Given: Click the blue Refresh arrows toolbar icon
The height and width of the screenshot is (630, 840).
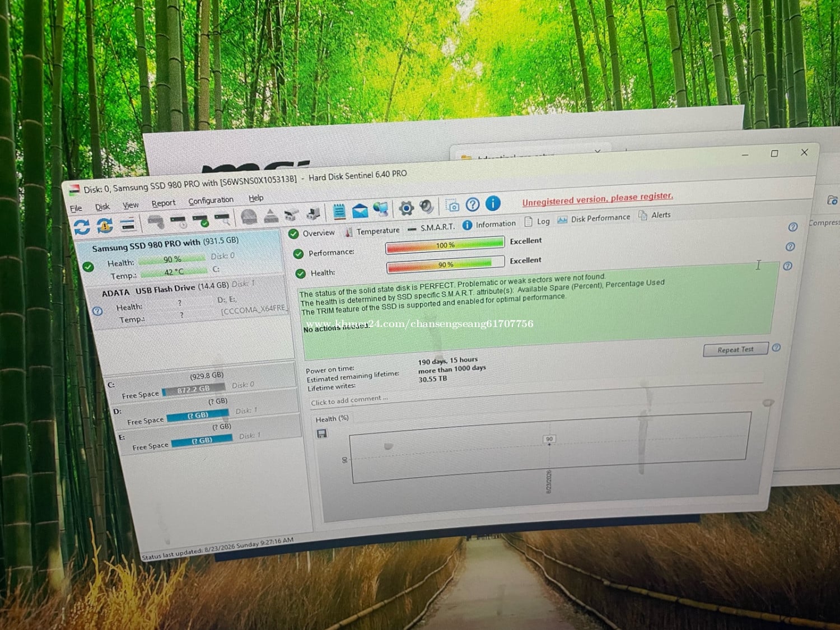Looking at the screenshot, I should 82,227.
